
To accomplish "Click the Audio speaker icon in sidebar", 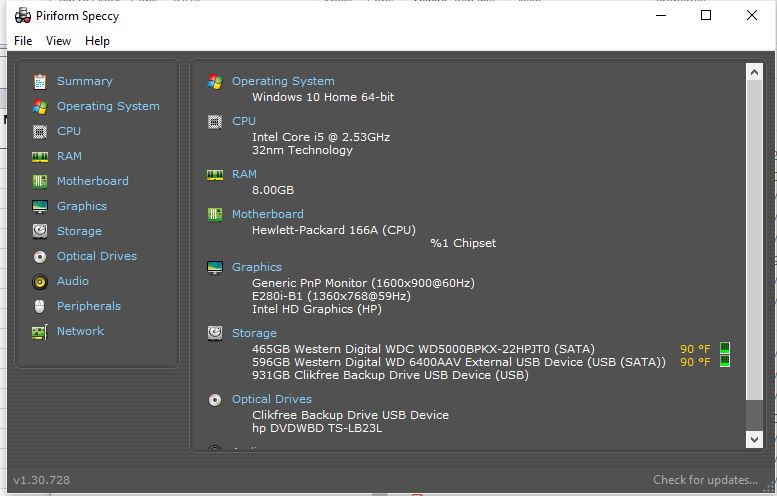I will click(40, 281).
